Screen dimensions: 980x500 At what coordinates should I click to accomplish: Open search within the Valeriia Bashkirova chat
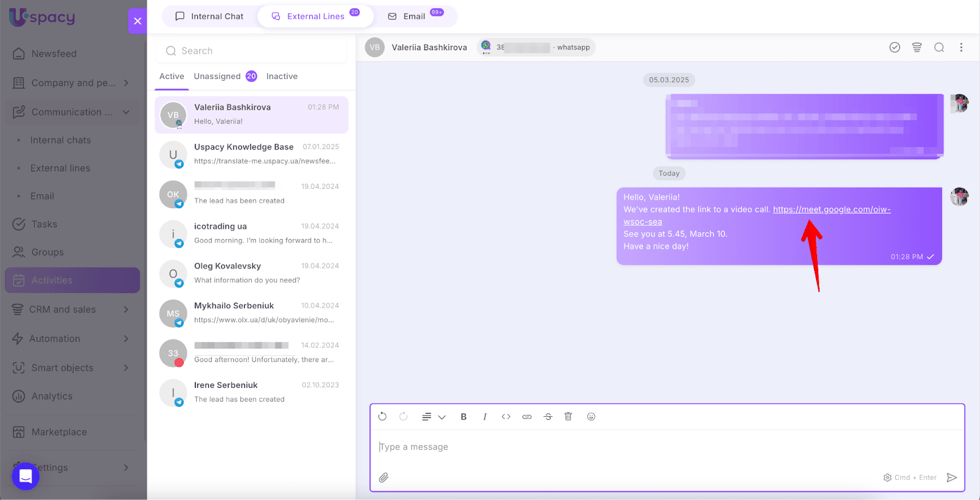(x=939, y=47)
